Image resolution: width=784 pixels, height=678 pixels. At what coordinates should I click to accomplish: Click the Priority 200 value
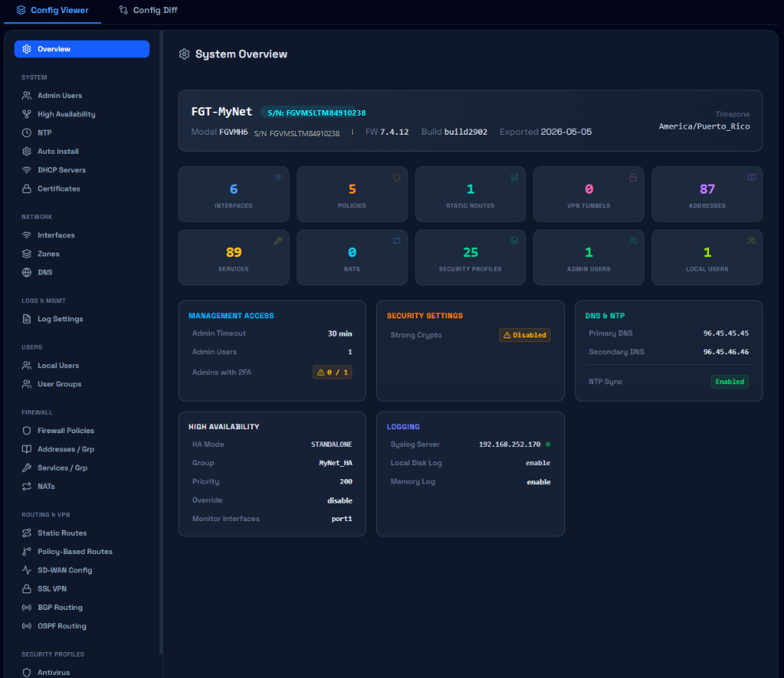coord(345,481)
